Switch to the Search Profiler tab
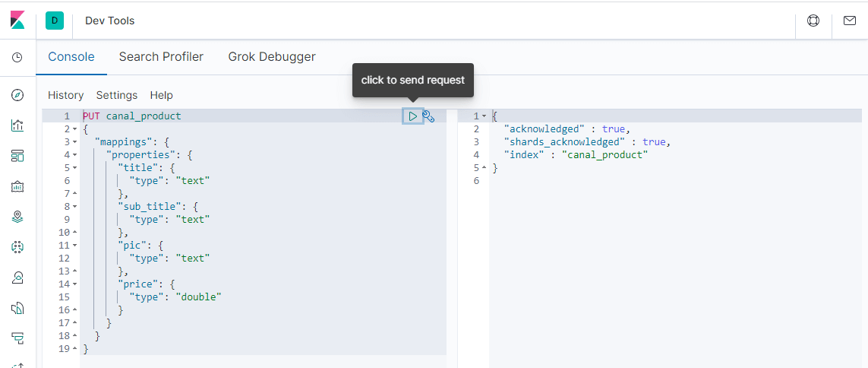Screen dimensions: 868x368 pyautogui.click(x=161, y=56)
